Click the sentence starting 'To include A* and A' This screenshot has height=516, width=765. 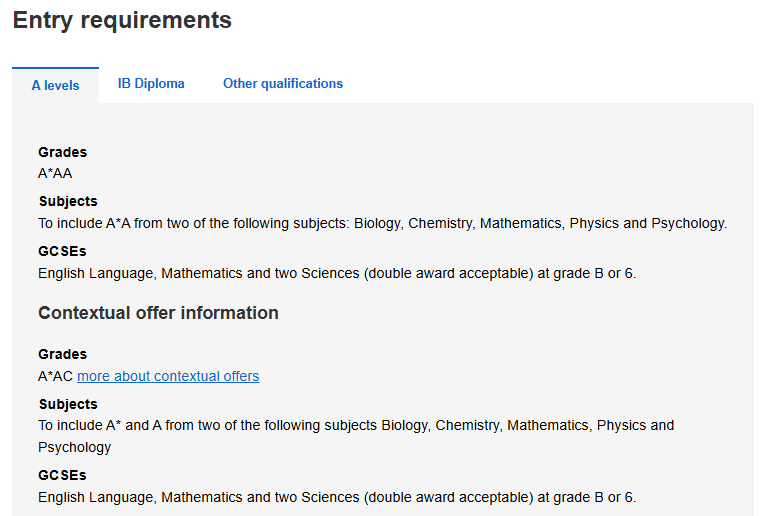[356, 425]
